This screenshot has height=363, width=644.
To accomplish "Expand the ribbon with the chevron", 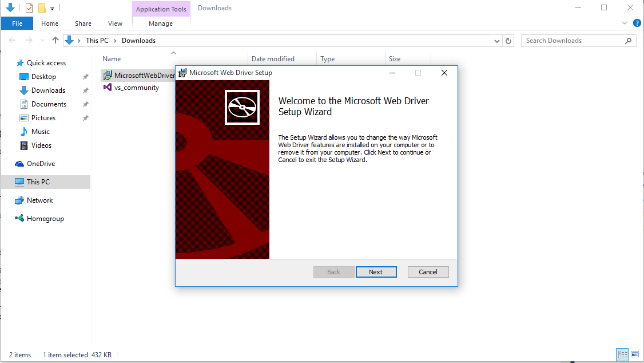I will [x=625, y=23].
